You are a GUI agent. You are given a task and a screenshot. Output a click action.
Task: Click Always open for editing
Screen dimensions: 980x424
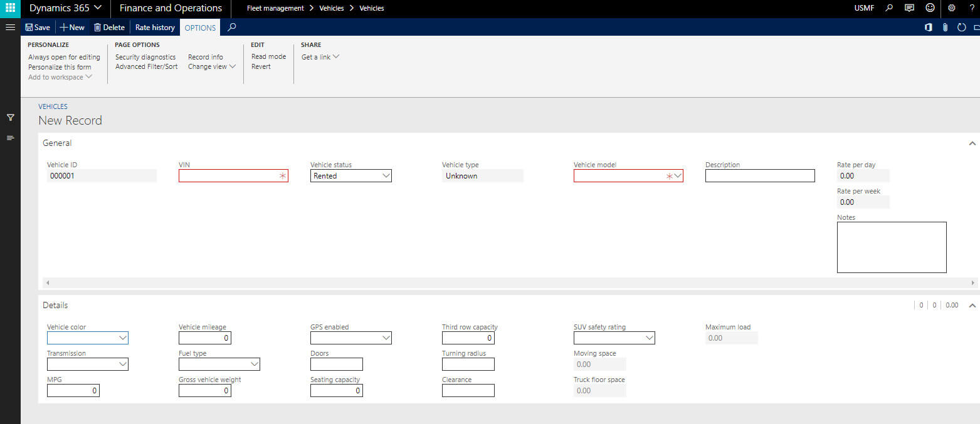tap(64, 57)
